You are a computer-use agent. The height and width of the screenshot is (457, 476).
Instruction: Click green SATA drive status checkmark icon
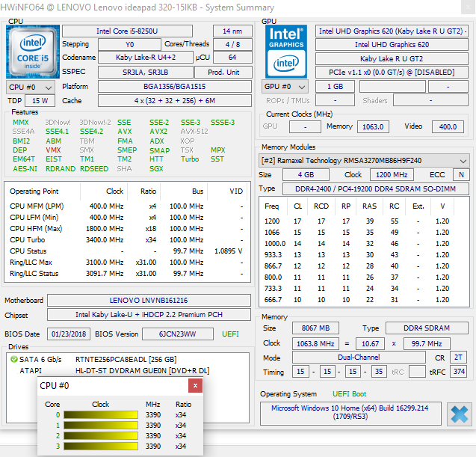click(x=14, y=359)
